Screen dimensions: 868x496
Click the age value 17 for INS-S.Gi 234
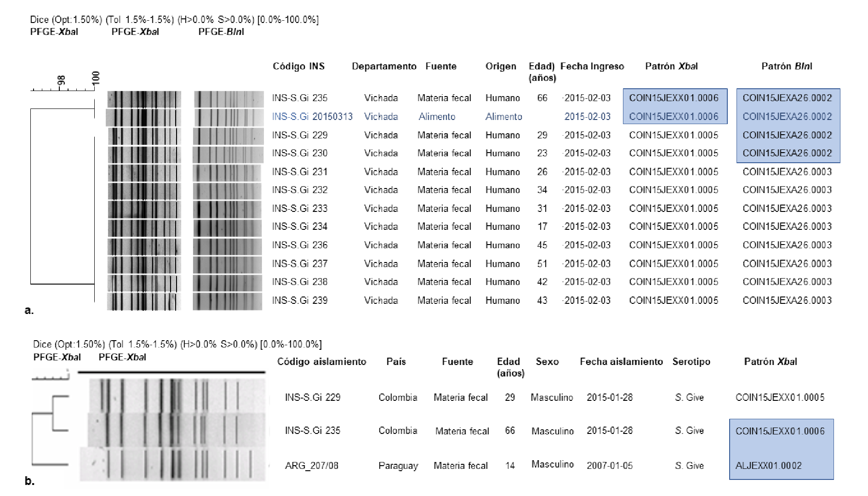(542, 227)
